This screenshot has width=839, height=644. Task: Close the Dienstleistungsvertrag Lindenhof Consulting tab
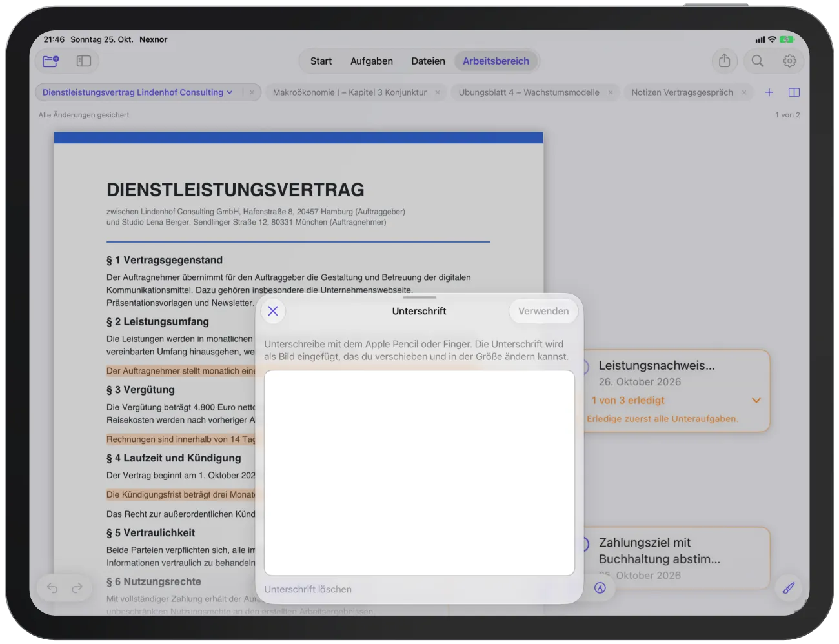252,92
